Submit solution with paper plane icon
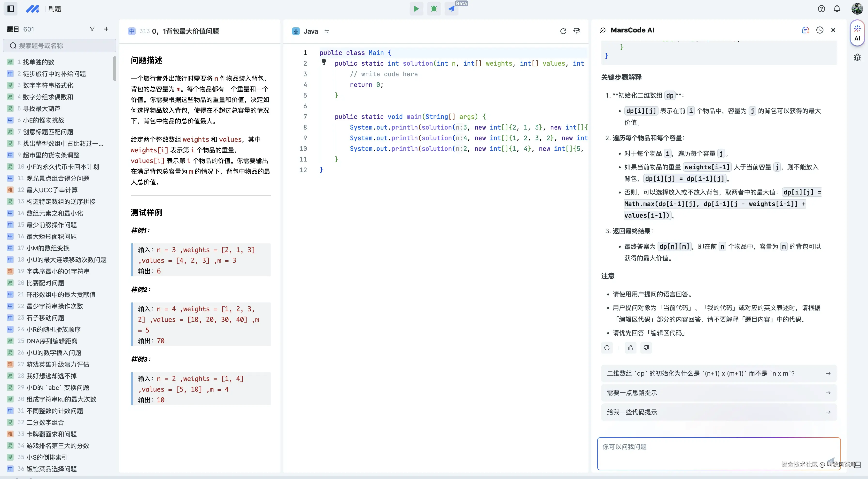The width and height of the screenshot is (868, 479). pyautogui.click(x=451, y=9)
